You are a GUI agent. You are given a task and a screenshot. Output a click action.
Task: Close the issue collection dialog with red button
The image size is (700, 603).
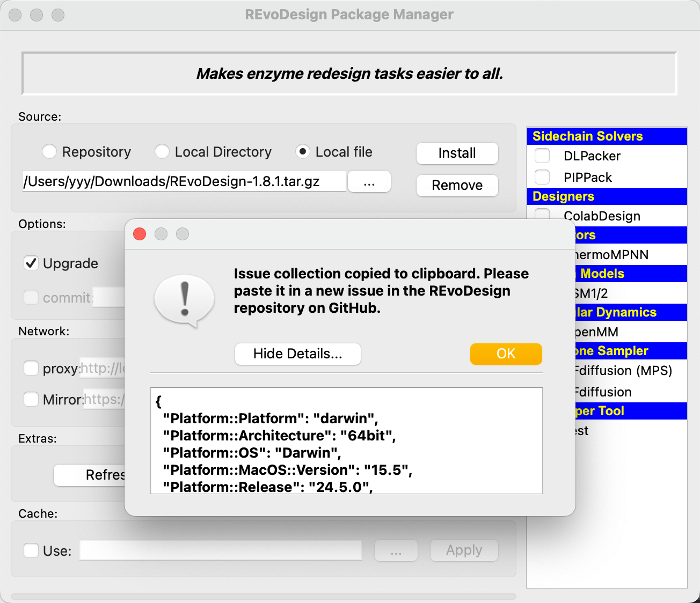tap(140, 234)
